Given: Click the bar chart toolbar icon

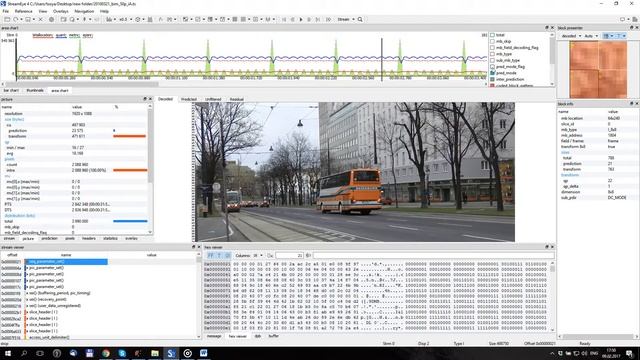Looking at the screenshot, I should click(x=109, y=19).
